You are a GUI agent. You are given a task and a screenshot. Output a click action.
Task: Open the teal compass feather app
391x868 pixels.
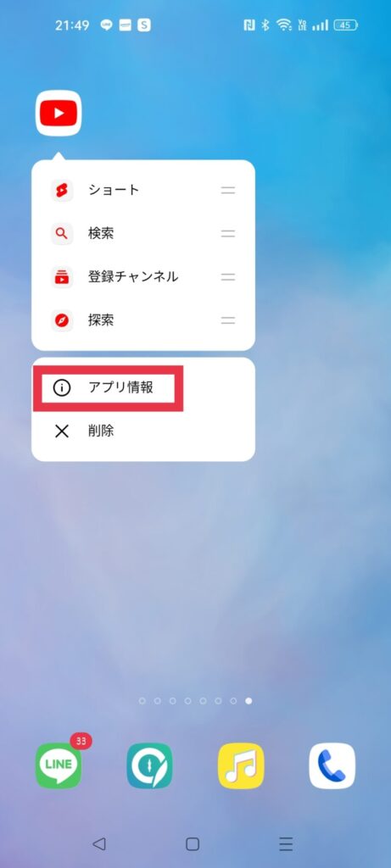click(x=149, y=765)
